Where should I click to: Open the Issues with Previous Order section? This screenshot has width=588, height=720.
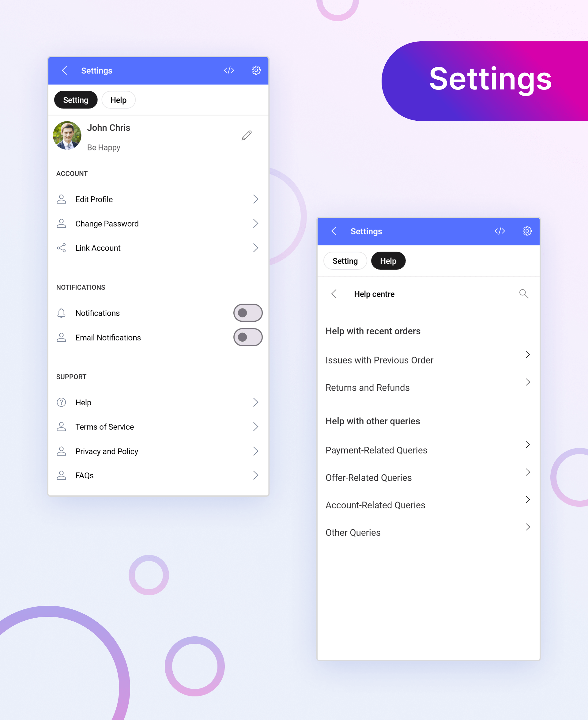(x=427, y=360)
